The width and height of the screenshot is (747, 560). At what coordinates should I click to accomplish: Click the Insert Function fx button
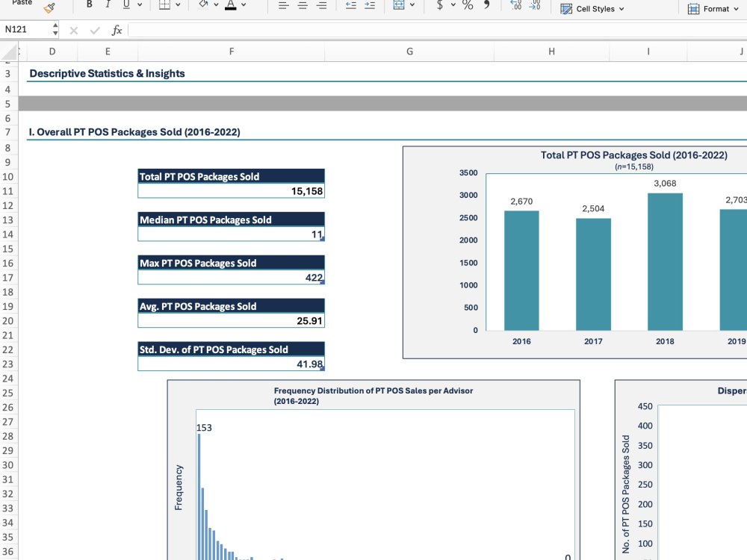117,31
